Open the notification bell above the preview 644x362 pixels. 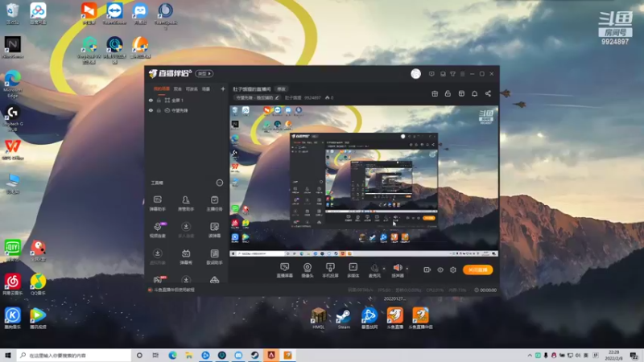(474, 93)
